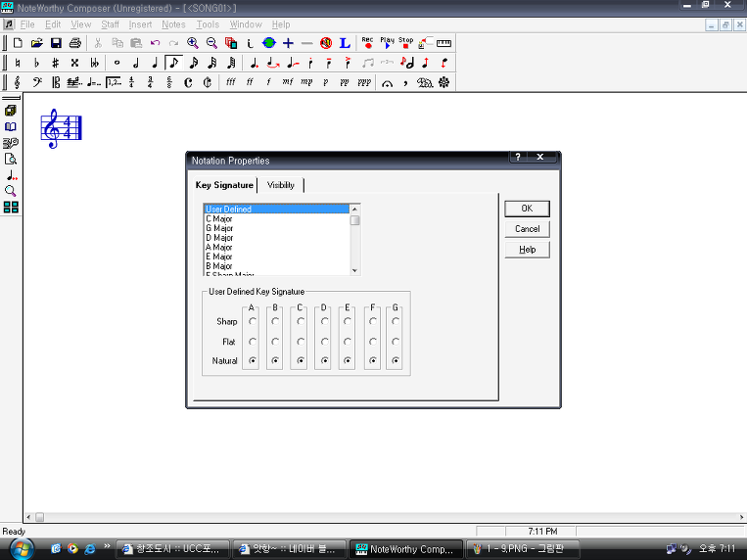Confirm dialog with OK button

[x=527, y=209]
